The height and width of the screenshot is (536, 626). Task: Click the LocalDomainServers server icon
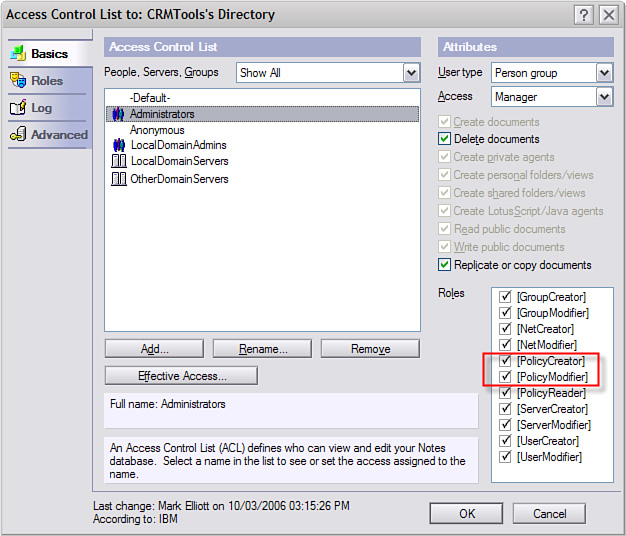coord(118,161)
